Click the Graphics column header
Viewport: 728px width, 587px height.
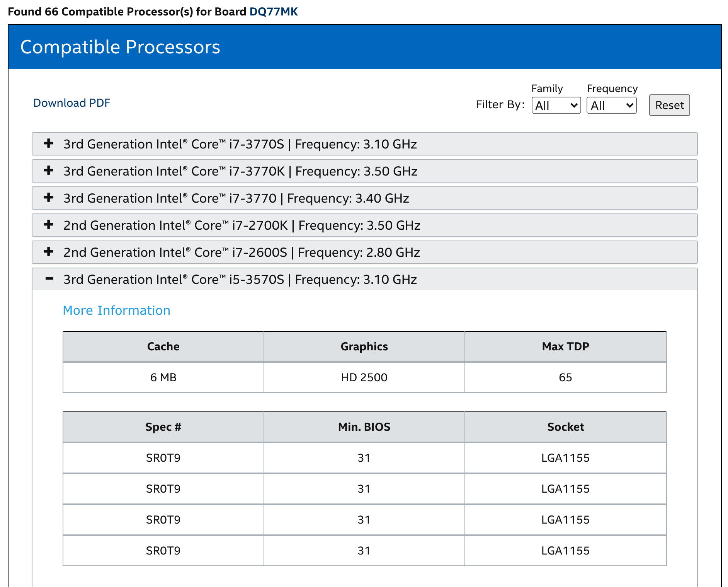364,346
